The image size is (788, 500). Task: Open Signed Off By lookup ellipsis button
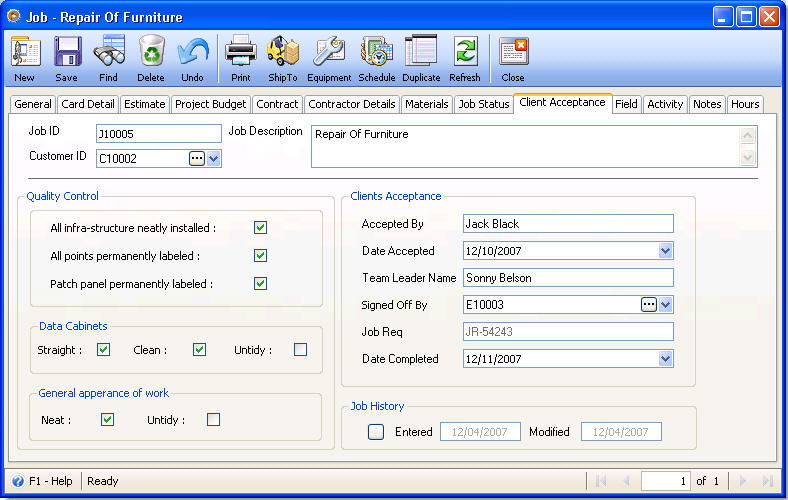pos(649,305)
